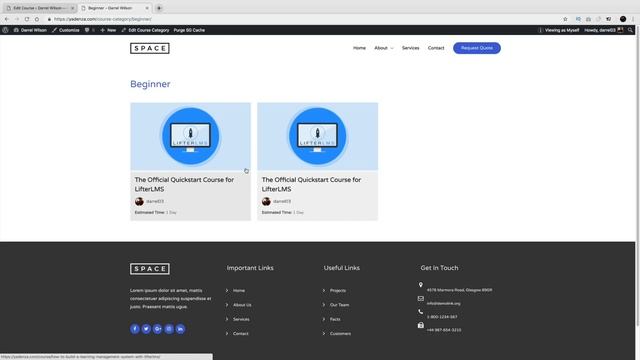Open a new browser tab with plus

pyautogui.click(x=159, y=8)
